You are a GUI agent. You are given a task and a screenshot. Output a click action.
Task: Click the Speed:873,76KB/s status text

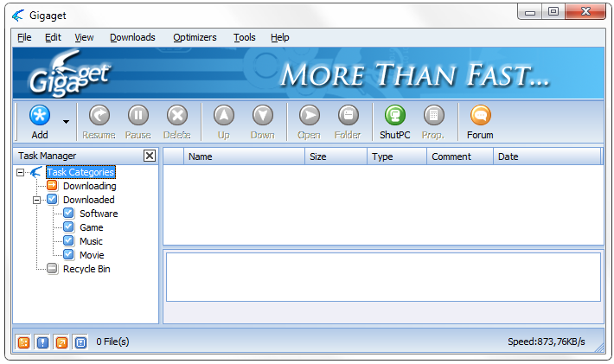click(547, 342)
